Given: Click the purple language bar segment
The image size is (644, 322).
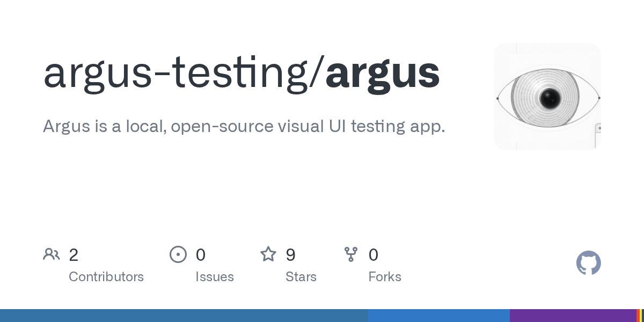Looking at the screenshot, I should (573, 316).
